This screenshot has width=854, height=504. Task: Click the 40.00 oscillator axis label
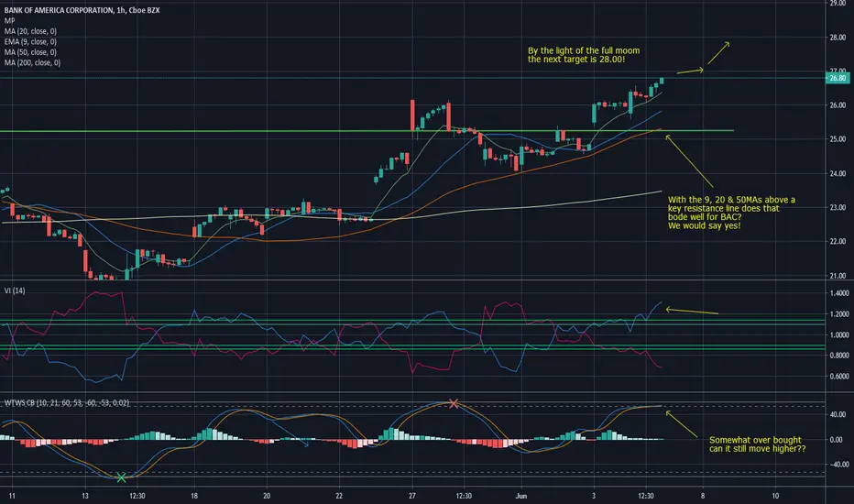pyautogui.click(x=838, y=414)
